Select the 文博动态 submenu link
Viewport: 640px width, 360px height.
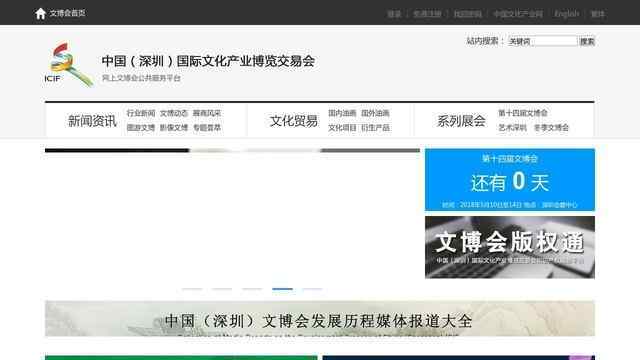(173, 113)
